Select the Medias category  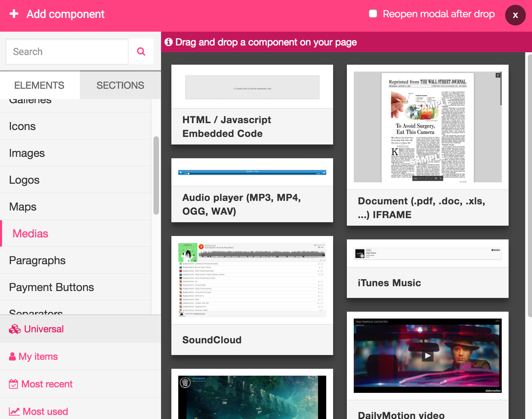(30, 234)
